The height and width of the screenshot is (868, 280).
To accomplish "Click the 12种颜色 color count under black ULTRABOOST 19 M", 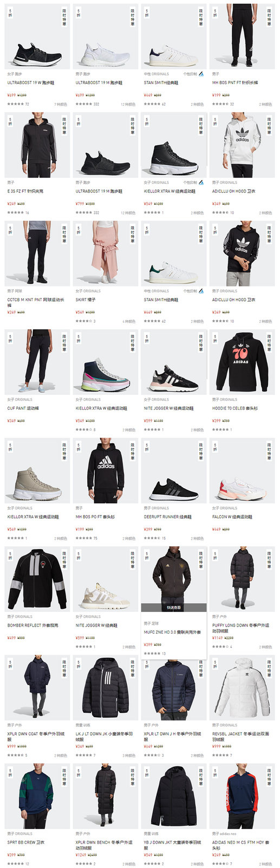I will pyautogui.click(x=128, y=213).
